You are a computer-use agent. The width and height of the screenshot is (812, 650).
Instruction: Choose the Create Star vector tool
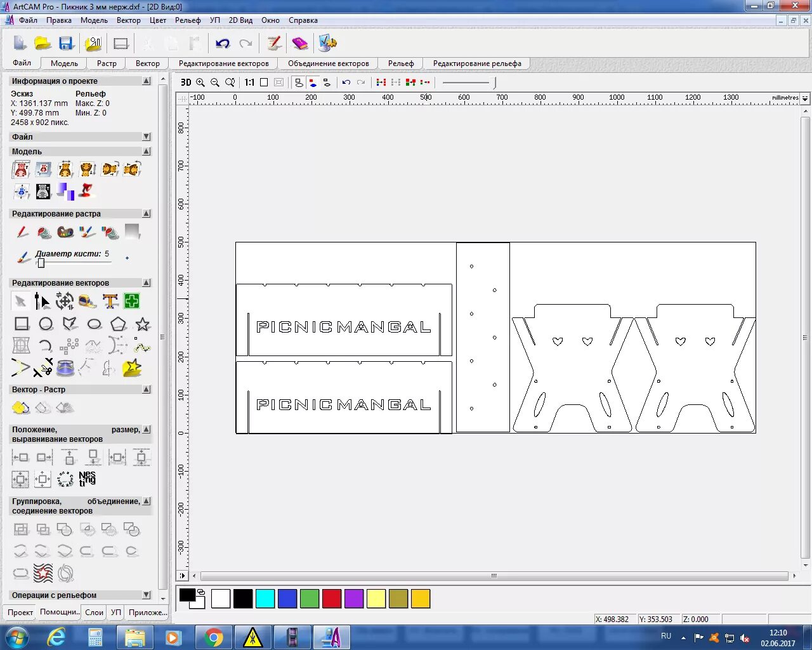(x=143, y=324)
